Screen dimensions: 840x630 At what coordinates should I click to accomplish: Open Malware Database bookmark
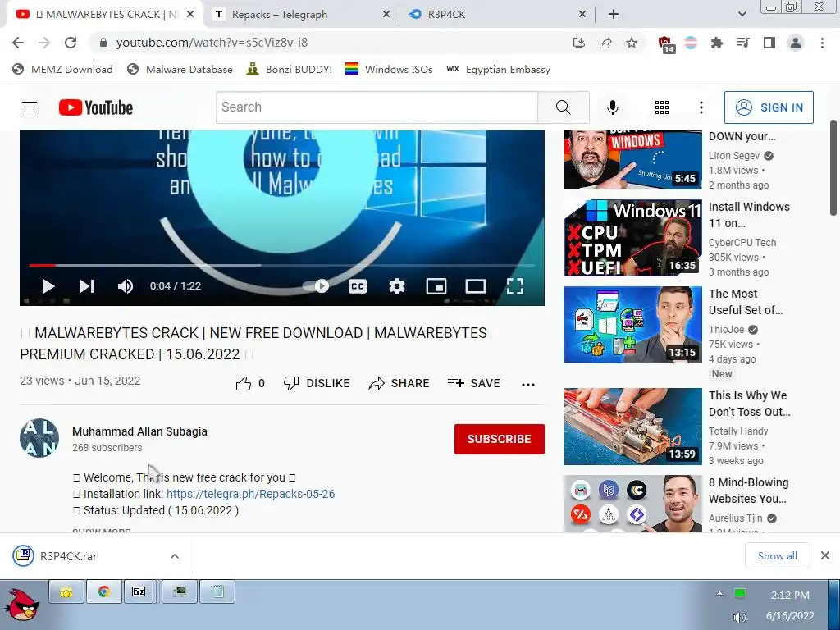tap(180, 70)
